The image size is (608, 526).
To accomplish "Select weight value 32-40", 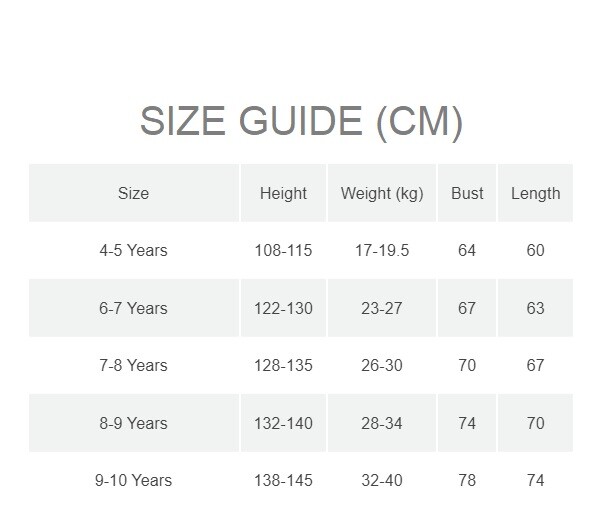I will click(381, 481).
